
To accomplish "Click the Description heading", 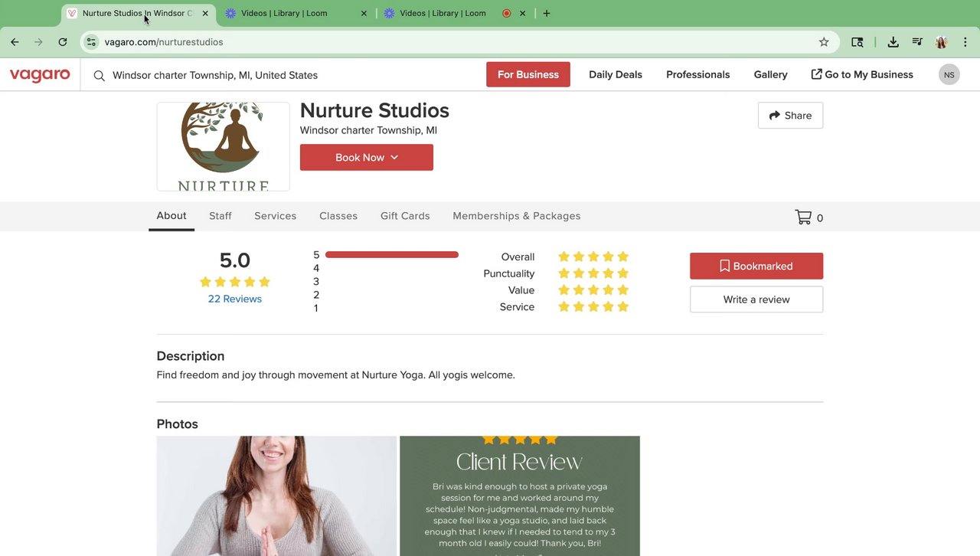I will point(191,356).
